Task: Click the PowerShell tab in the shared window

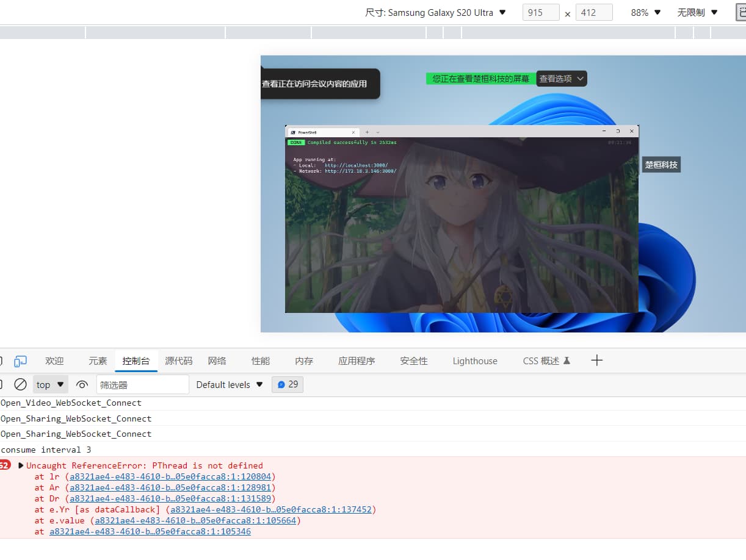Action: pyautogui.click(x=323, y=132)
